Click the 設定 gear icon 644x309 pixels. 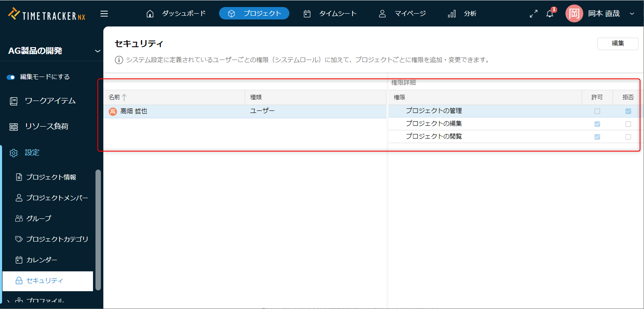(14, 153)
